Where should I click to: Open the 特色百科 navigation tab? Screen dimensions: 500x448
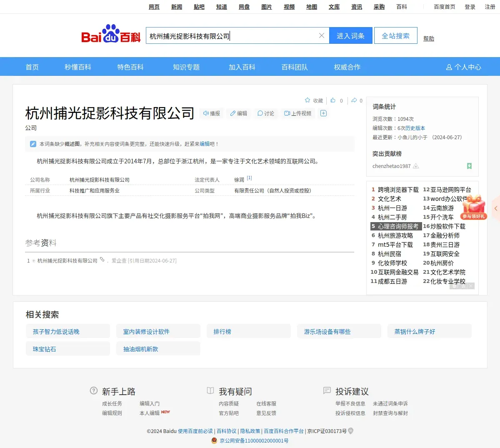point(130,67)
